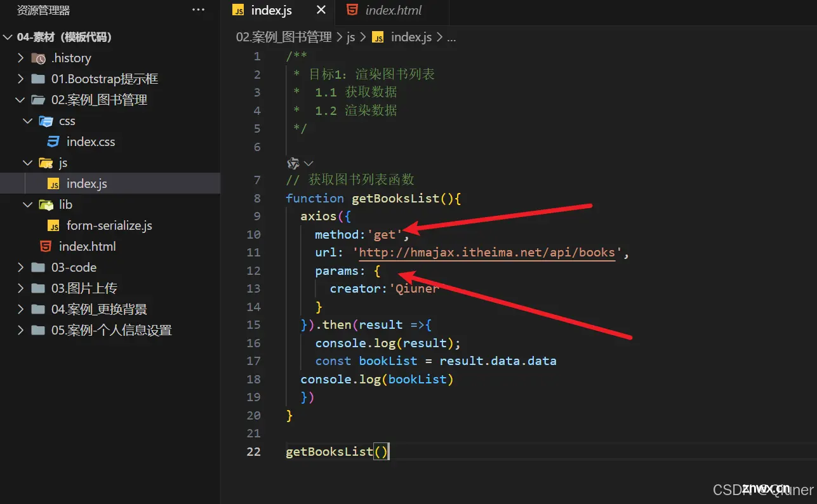Click the JS file icon beside tree index.js

click(53, 184)
